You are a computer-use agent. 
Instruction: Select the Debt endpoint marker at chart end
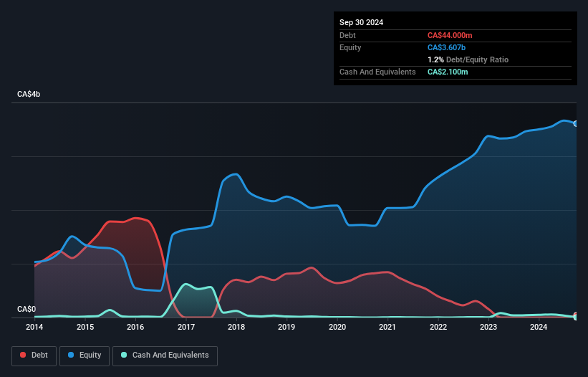click(577, 315)
